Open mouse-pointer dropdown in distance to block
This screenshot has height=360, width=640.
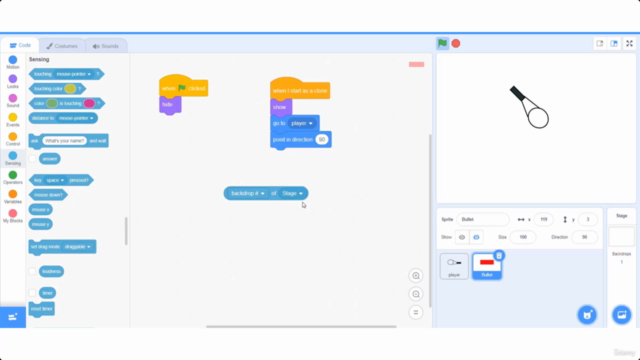tap(76, 118)
